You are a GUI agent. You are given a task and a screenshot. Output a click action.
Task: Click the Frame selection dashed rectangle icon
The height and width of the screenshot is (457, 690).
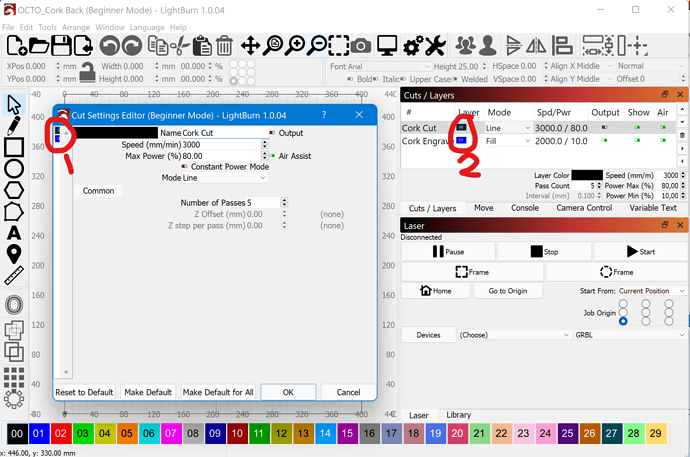[x=339, y=45]
